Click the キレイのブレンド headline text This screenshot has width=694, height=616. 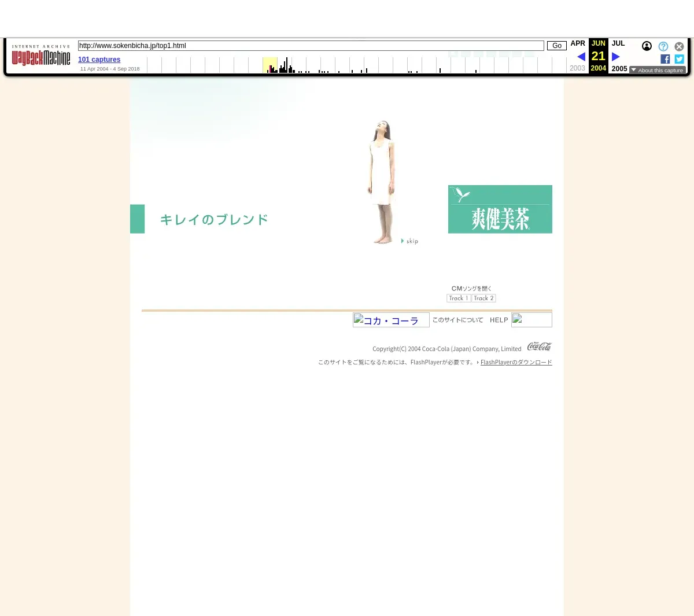click(214, 220)
